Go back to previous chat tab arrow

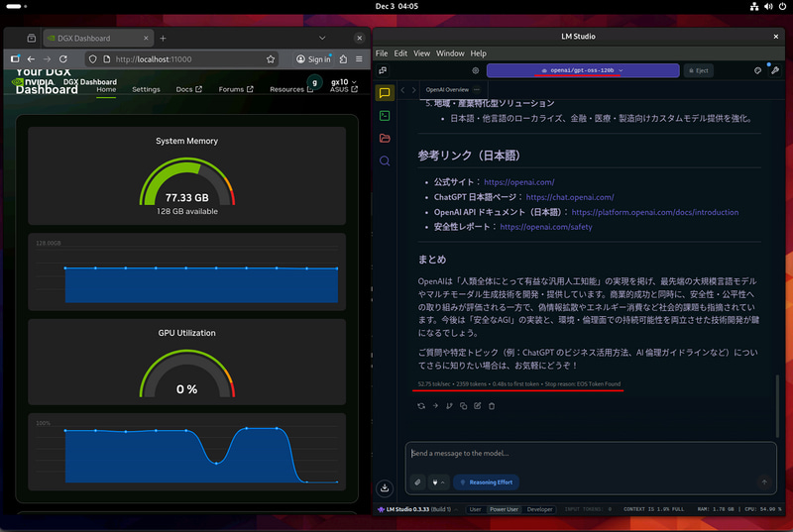pos(403,90)
